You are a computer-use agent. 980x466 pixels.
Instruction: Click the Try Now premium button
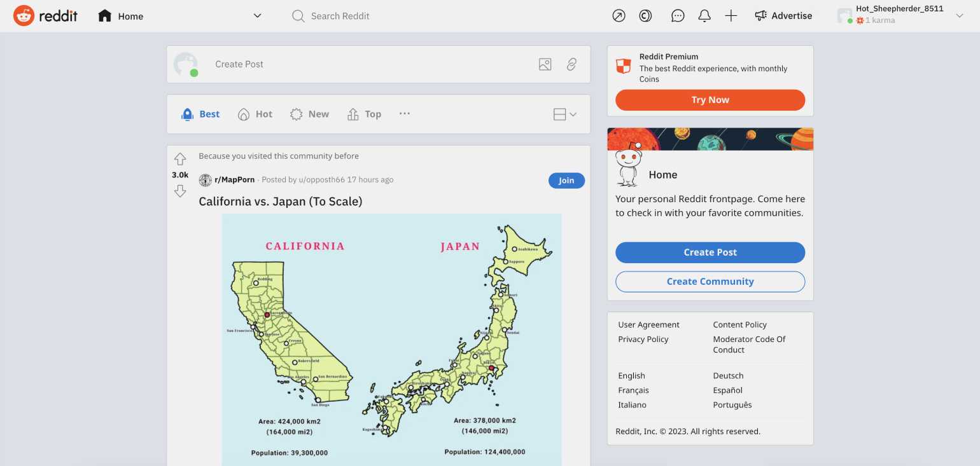tap(710, 100)
